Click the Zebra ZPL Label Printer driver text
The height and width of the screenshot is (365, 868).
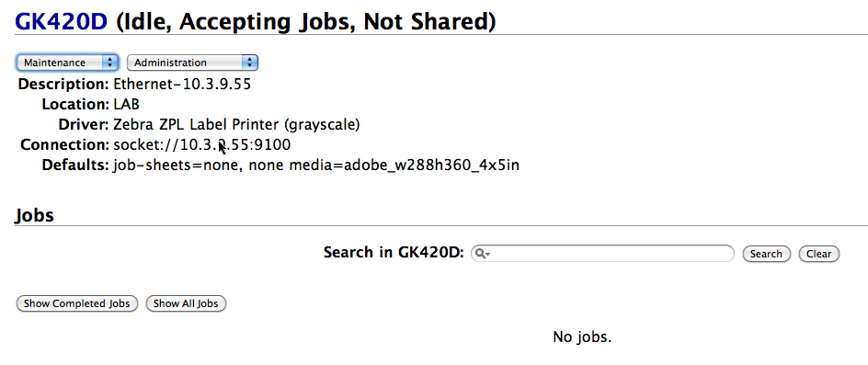pyautogui.click(x=236, y=125)
